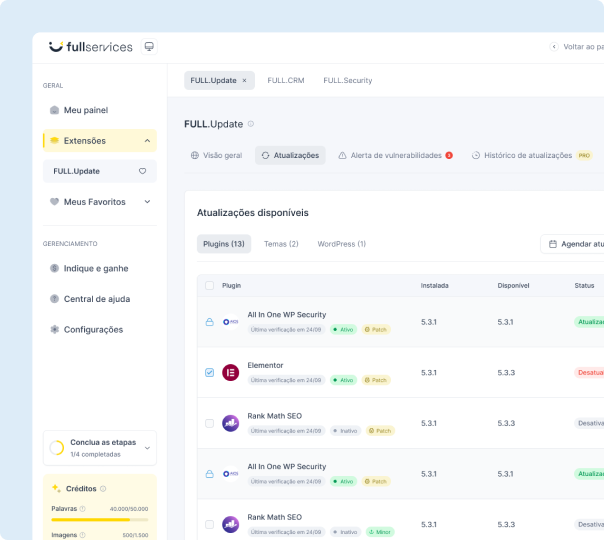Click the monitor icon beside fullservices logo
The height and width of the screenshot is (540, 604).
pyautogui.click(x=149, y=46)
